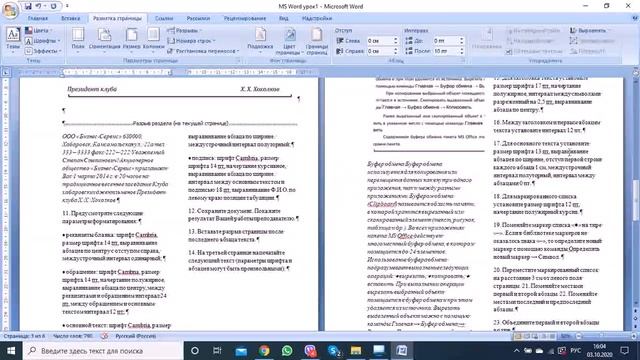
Task: Click the spacing После value field
Action: 446,51
